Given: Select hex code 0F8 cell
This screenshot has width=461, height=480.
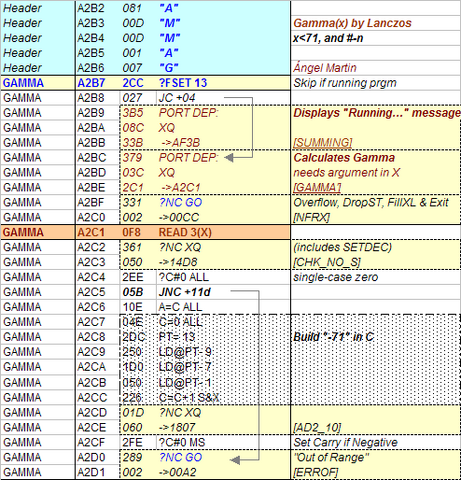Looking at the screenshot, I should tap(132, 232).
